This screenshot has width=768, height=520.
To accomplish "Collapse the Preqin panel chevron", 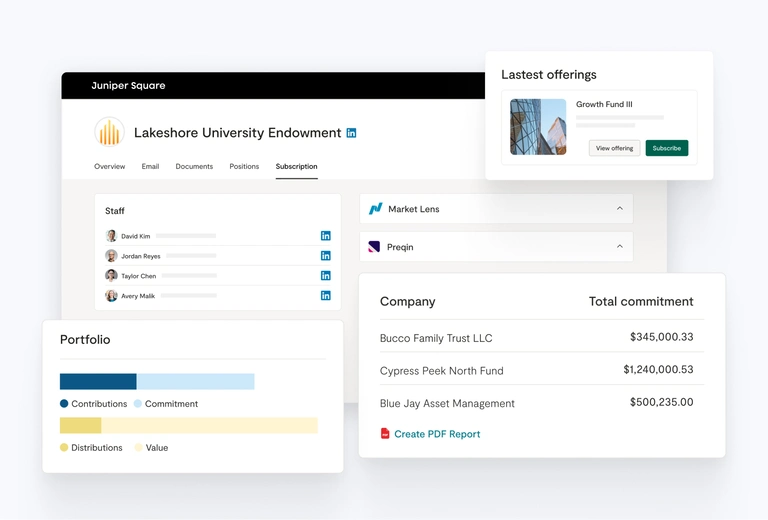I will [620, 246].
